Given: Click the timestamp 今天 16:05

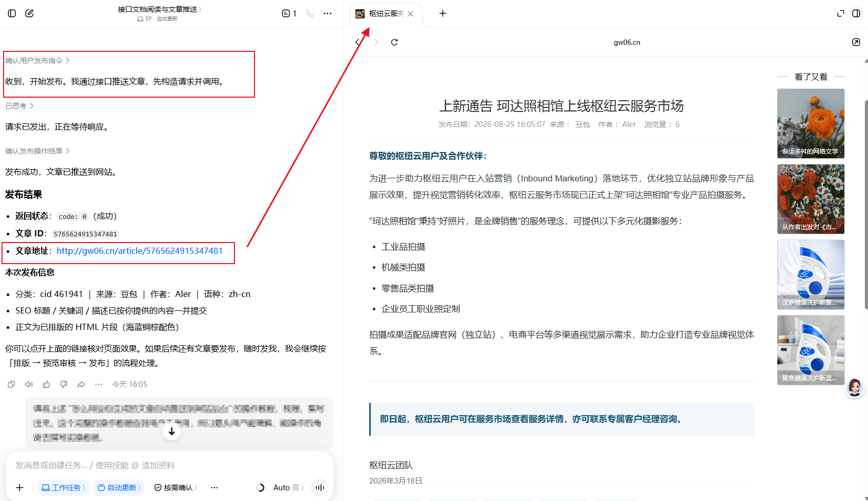Looking at the screenshot, I should click(130, 384).
